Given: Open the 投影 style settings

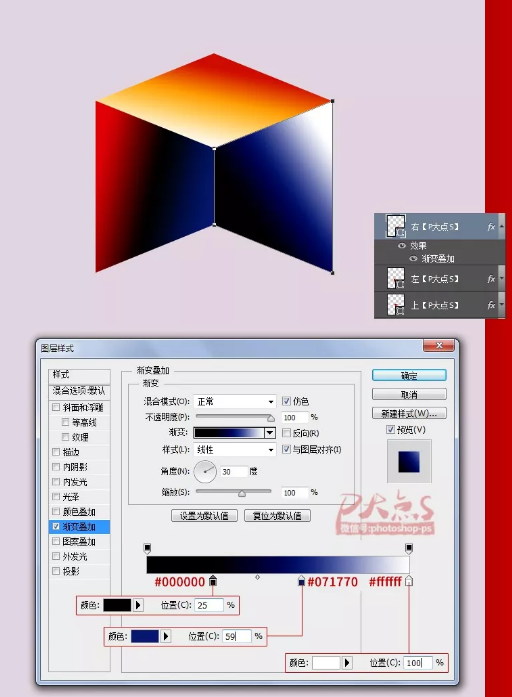Looking at the screenshot, I should pyautogui.click(x=71, y=571).
